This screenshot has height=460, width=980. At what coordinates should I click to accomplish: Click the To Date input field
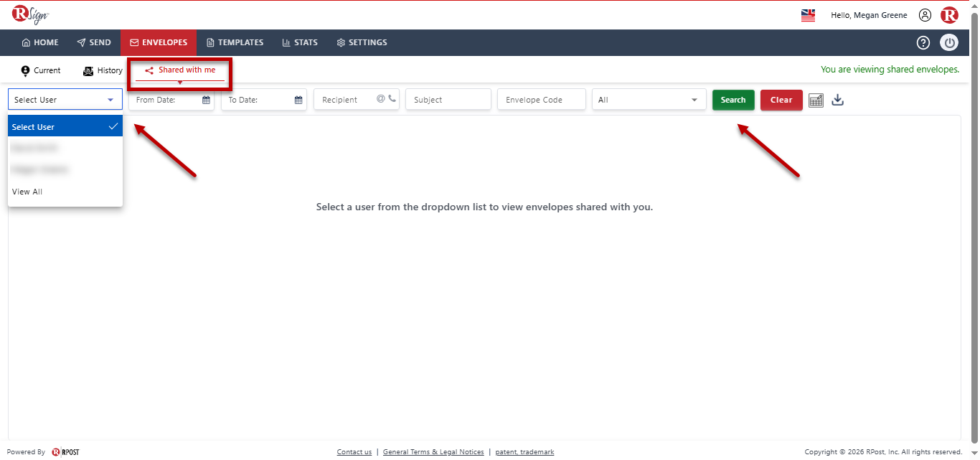point(264,100)
